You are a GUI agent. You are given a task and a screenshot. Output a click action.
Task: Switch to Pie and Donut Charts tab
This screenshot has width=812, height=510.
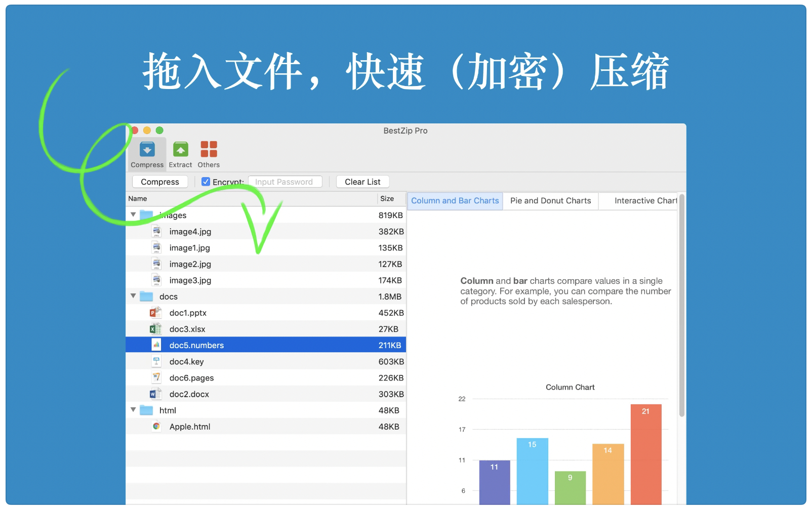pos(550,201)
